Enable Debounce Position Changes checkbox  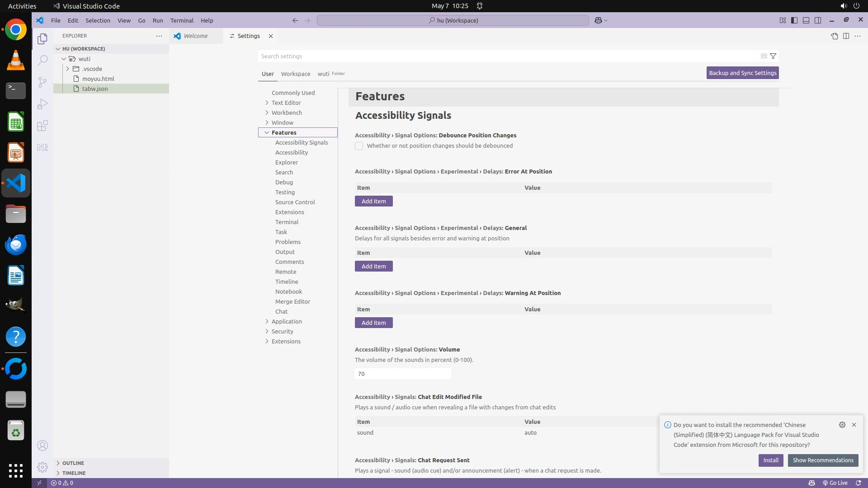pos(359,146)
